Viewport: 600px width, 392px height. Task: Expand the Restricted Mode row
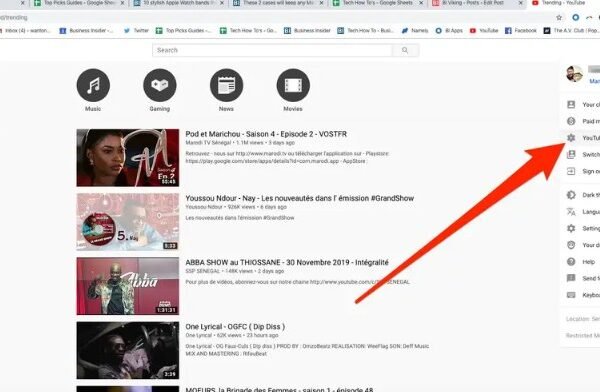[582, 335]
